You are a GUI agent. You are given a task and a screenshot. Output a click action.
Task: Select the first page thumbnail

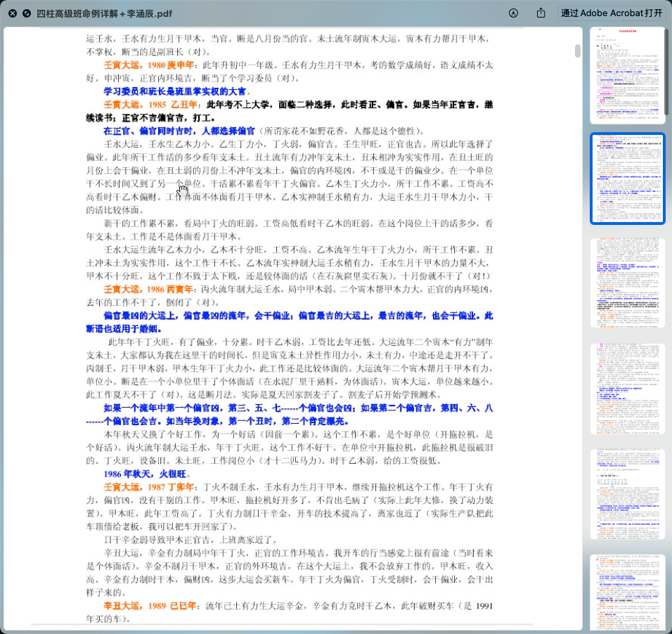[628, 75]
